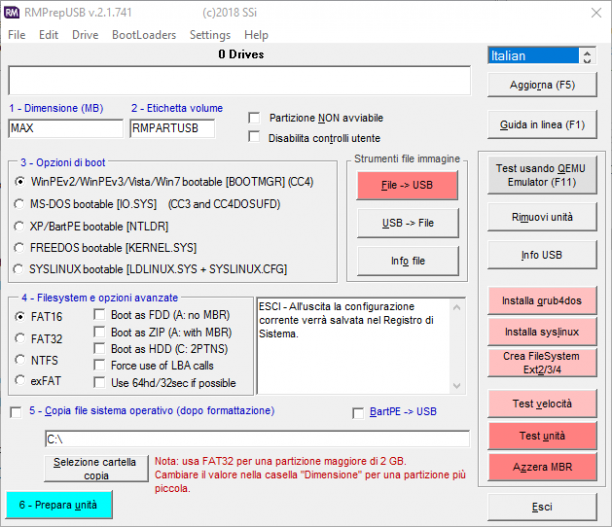This screenshot has height=527, width=612.
Task: Click Selezione cartella copia button
Action: tap(96, 468)
